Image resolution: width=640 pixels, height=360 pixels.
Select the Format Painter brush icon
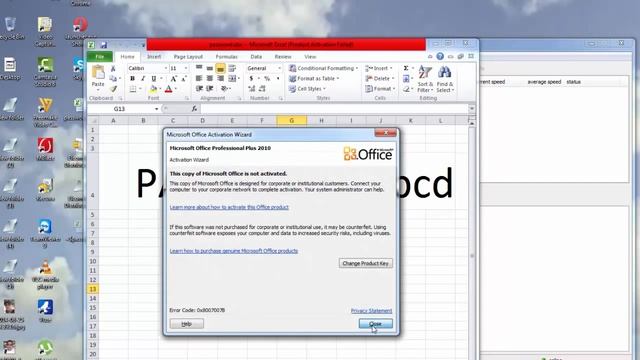113,89
